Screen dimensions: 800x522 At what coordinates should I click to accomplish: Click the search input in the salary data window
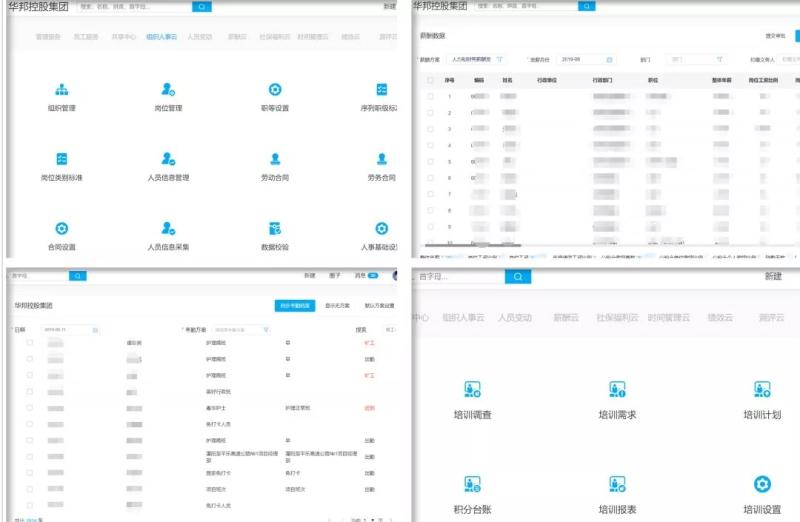click(x=526, y=6)
